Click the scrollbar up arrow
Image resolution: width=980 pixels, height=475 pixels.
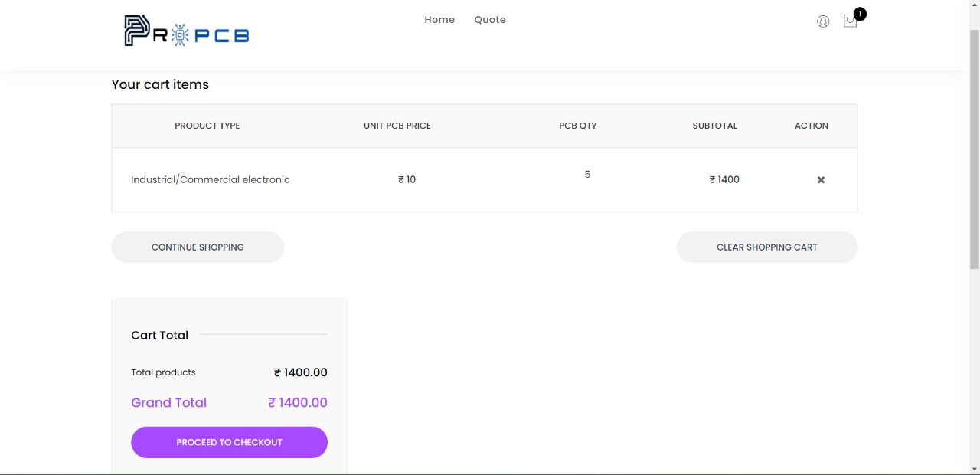point(975,5)
